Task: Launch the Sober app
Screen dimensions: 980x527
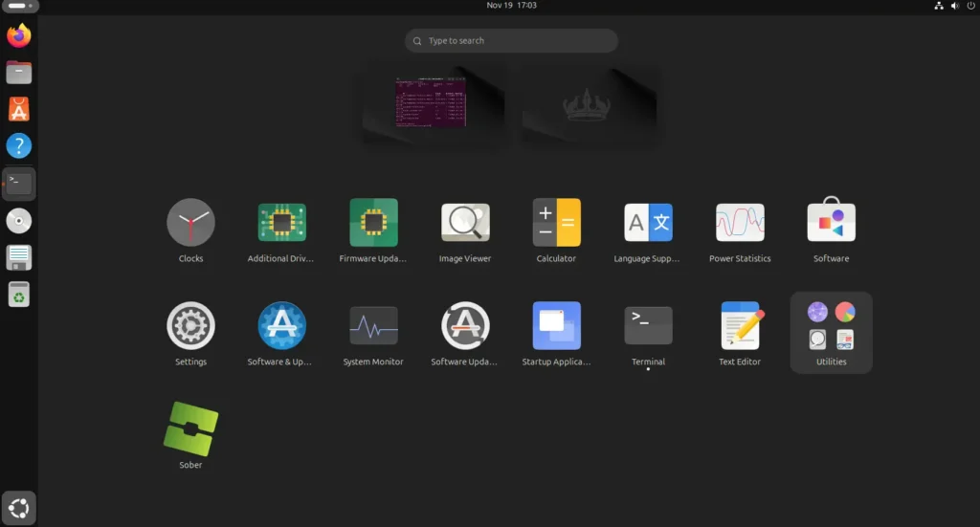Action: 190,429
